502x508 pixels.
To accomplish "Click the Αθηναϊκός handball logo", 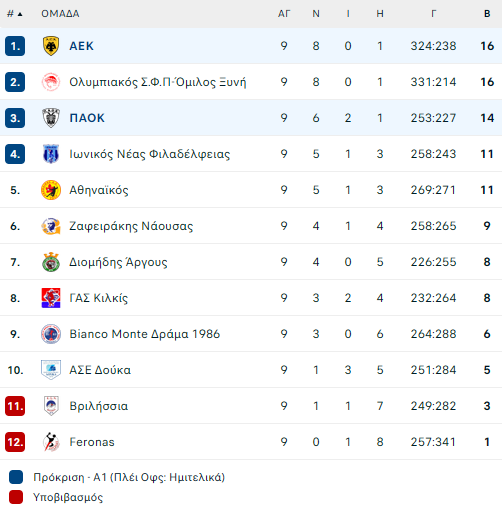I will point(51,190).
